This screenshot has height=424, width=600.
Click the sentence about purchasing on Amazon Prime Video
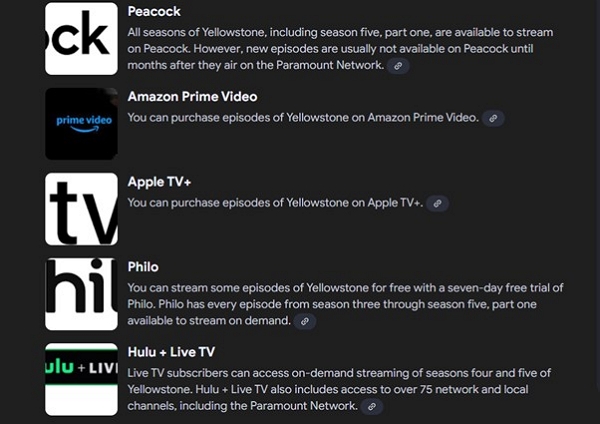303,117
